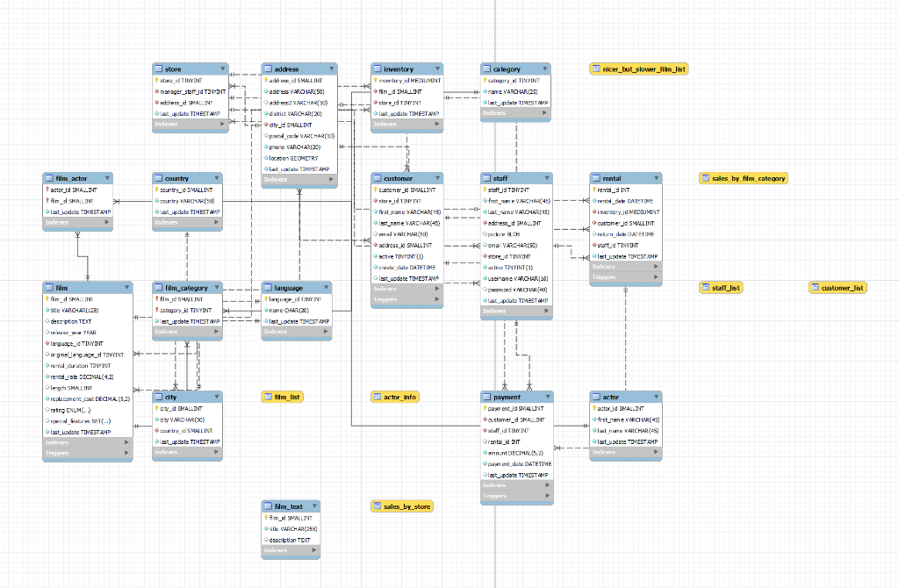Click the key icon beside rental_id in rental table
The height and width of the screenshot is (588, 899).
[x=596, y=188]
